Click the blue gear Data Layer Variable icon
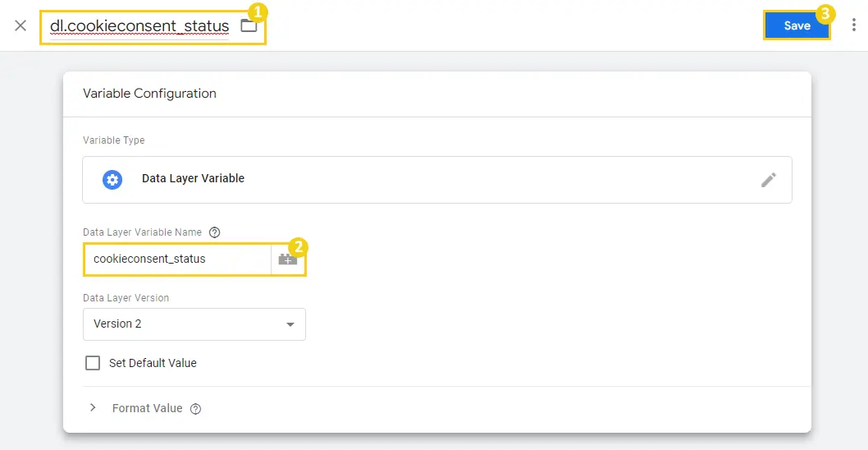 pyautogui.click(x=112, y=180)
